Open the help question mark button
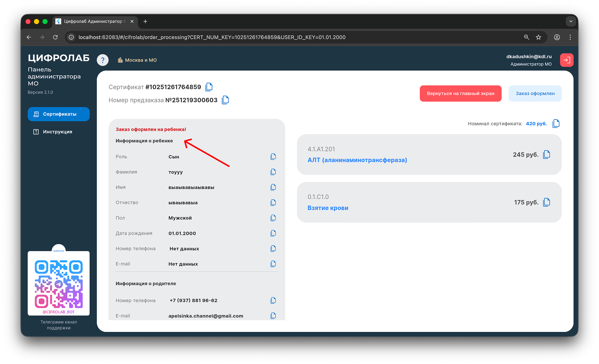The width and height of the screenshot is (599, 364). click(x=103, y=60)
